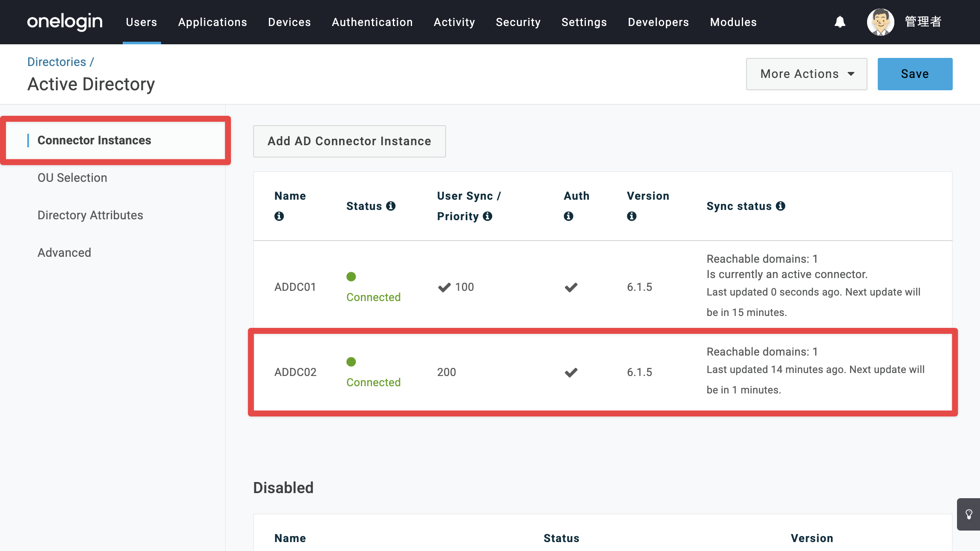Click the ADDC02 auth checkmark
The width and height of the screenshot is (980, 551).
tap(571, 373)
